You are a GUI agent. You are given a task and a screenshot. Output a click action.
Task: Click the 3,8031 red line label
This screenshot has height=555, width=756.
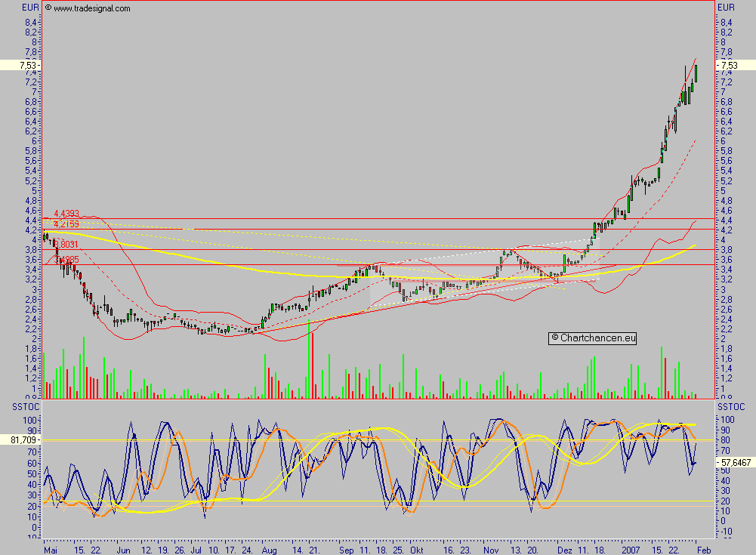click(x=66, y=245)
